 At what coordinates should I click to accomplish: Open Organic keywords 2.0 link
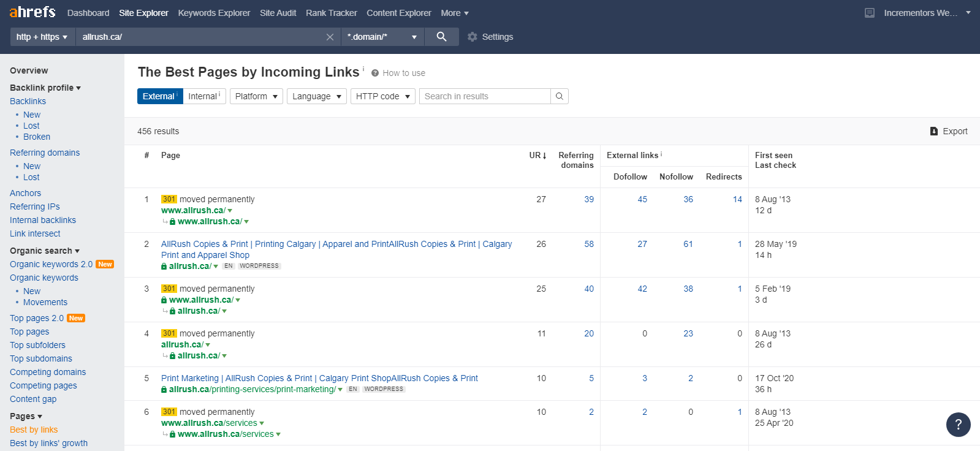tap(51, 264)
